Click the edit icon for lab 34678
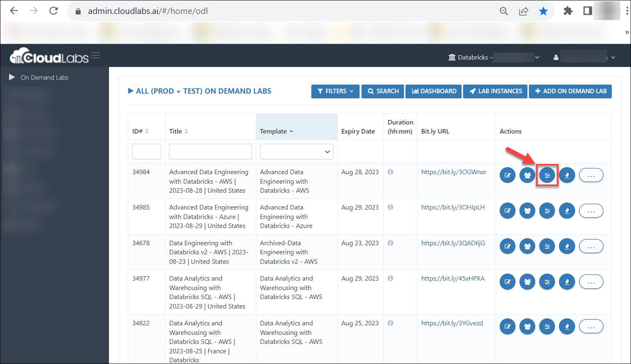This screenshot has height=364, width=631. pos(508,247)
